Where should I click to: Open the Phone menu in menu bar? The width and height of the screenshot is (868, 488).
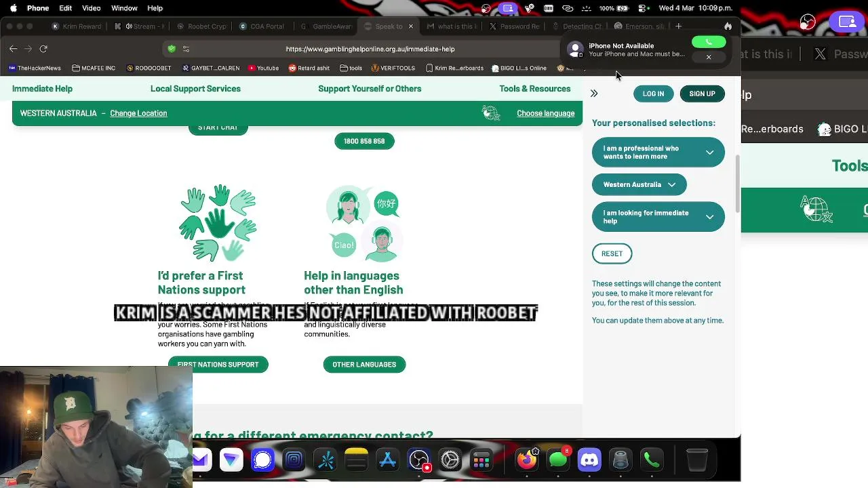click(x=38, y=8)
